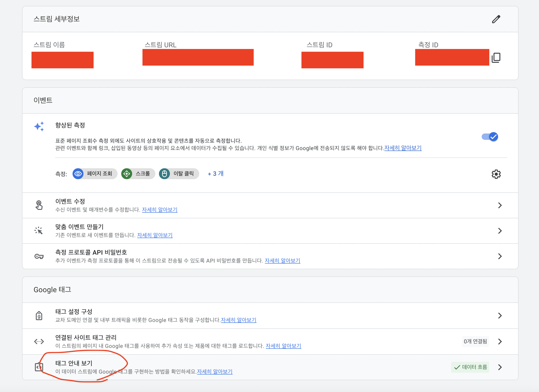539x392 pixels.
Task: Click the 0개 연결됨 status badge
Action: pos(475,342)
